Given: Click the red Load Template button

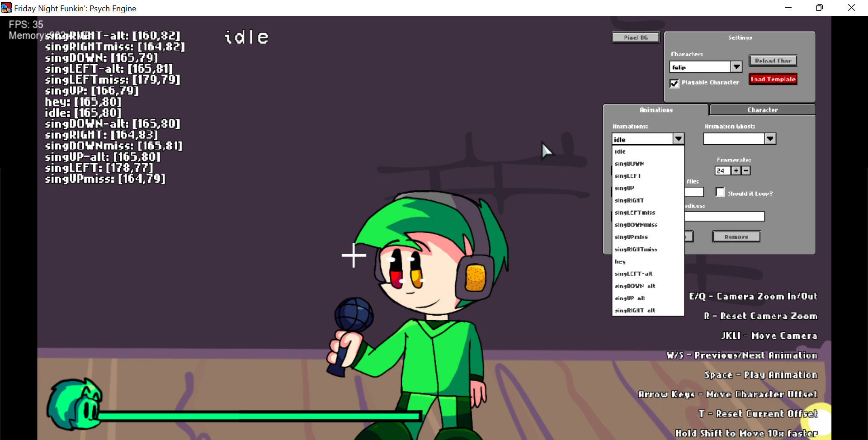Looking at the screenshot, I should pos(773,79).
